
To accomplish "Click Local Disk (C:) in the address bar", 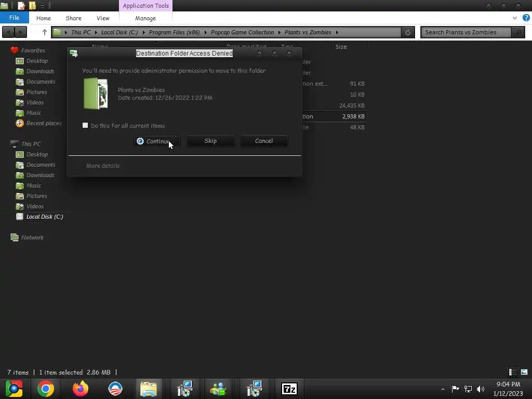I will pyautogui.click(x=119, y=32).
